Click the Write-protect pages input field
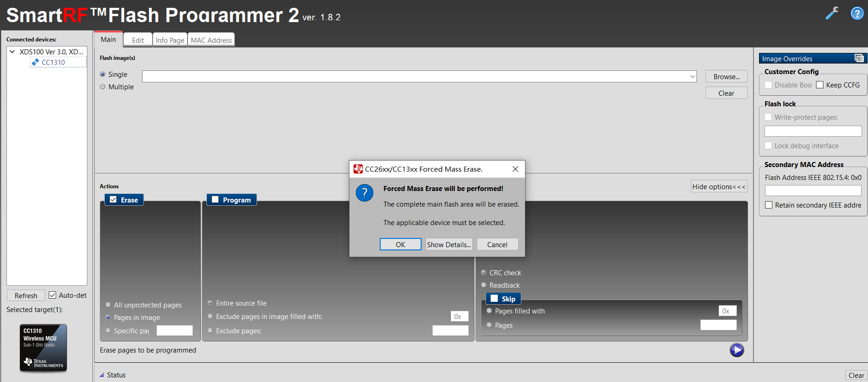 [813, 131]
